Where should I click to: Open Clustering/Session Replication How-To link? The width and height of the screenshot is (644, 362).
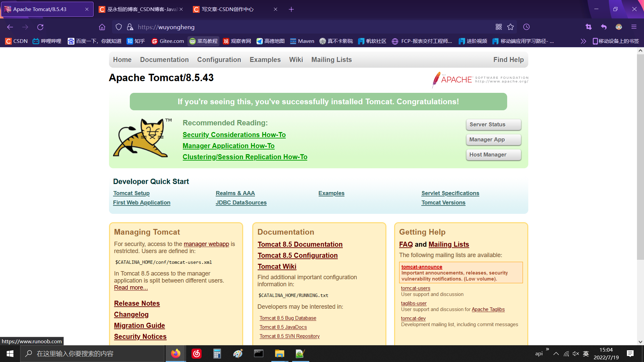[245, 157]
